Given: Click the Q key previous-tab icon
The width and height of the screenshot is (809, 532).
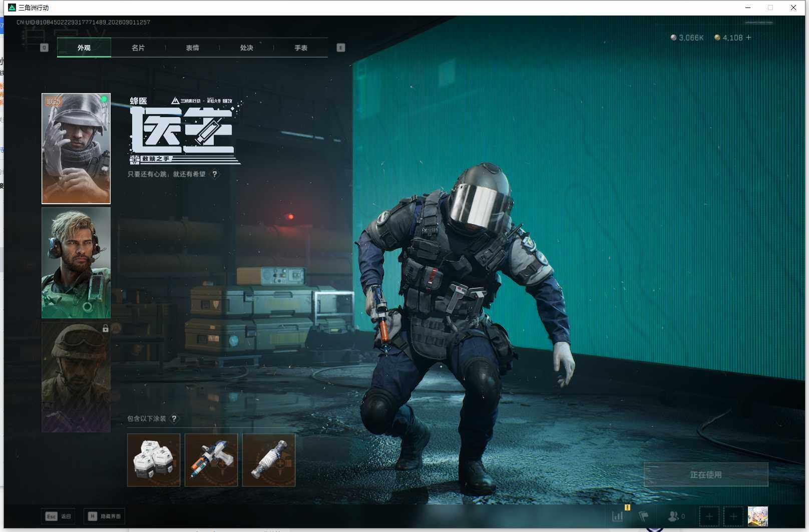Looking at the screenshot, I should [x=44, y=48].
